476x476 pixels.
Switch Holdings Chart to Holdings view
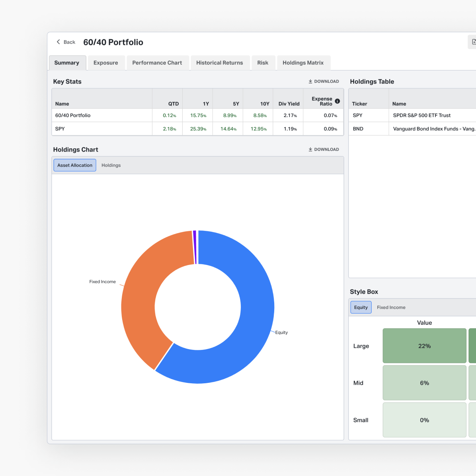[111, 165]
